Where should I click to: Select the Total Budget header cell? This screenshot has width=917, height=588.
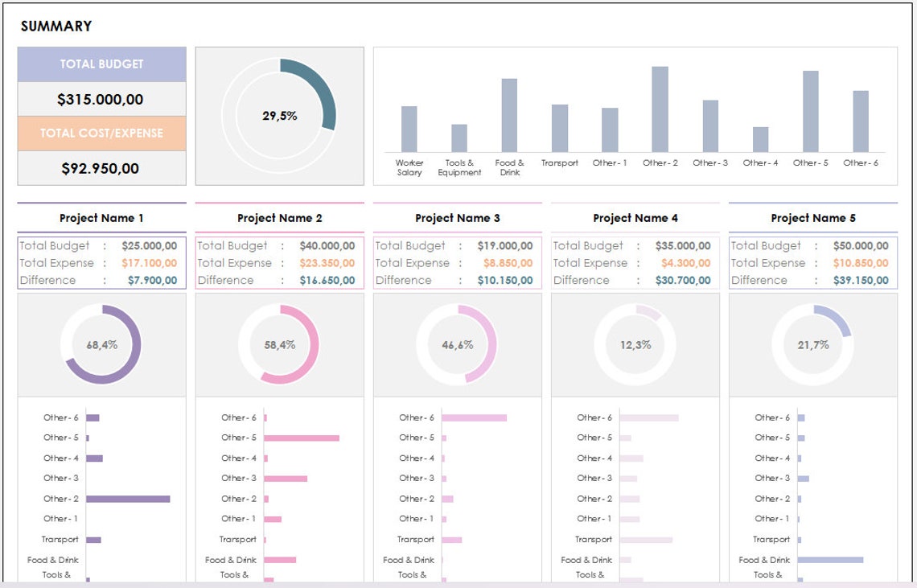(x=101, y=64)
